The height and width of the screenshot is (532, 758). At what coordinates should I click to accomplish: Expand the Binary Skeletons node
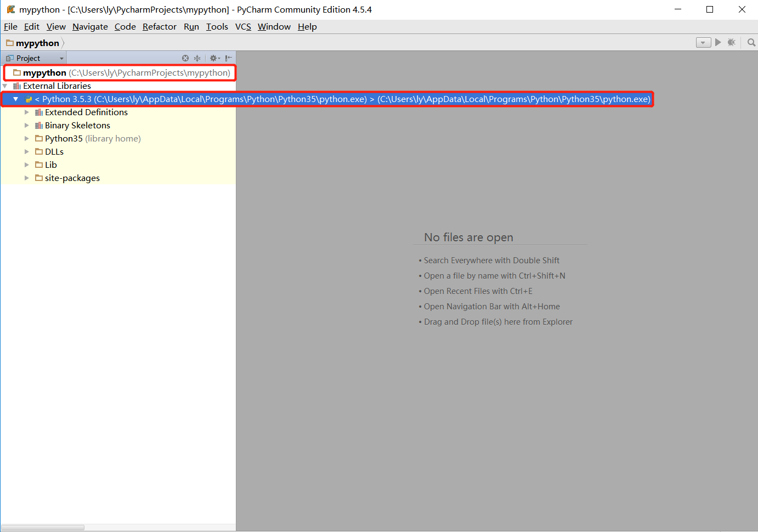click(x=26, y=125)
